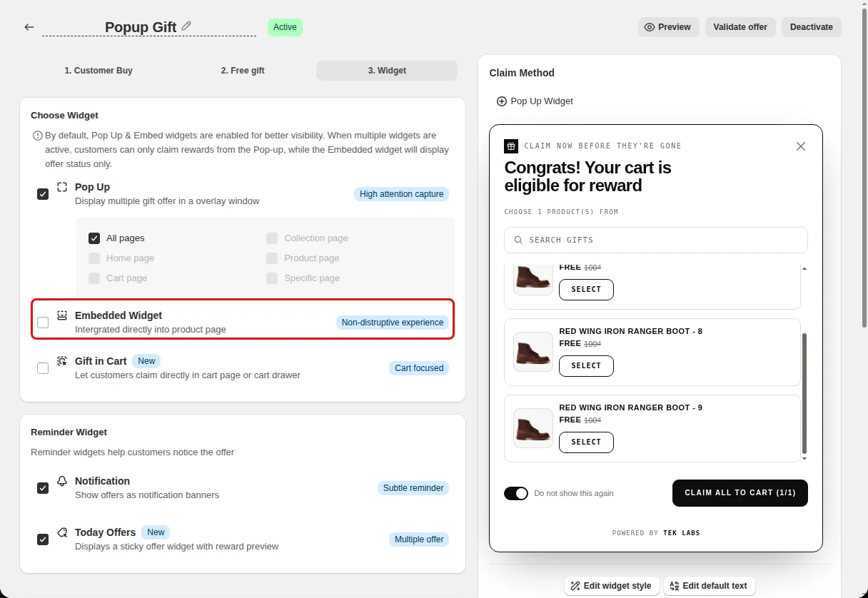Click the Search Gifts input field
The image size is (868, 598).
[x=656, y=240]
